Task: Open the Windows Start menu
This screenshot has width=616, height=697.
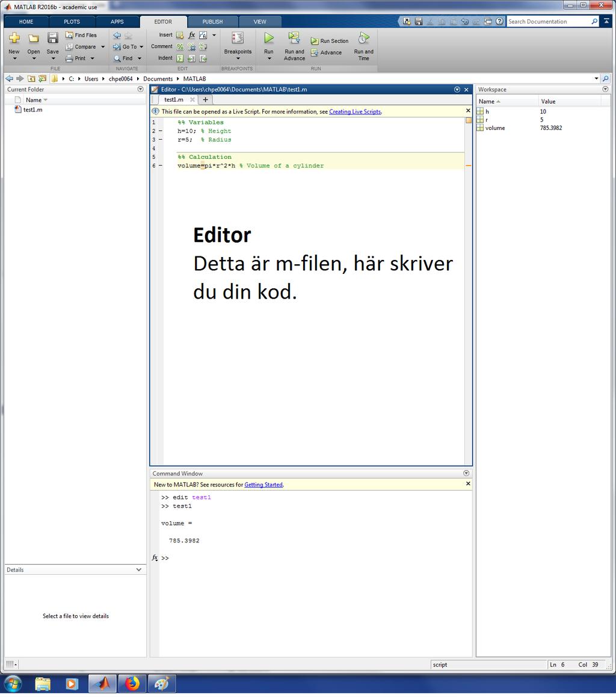Action: (x=13, y=684)
